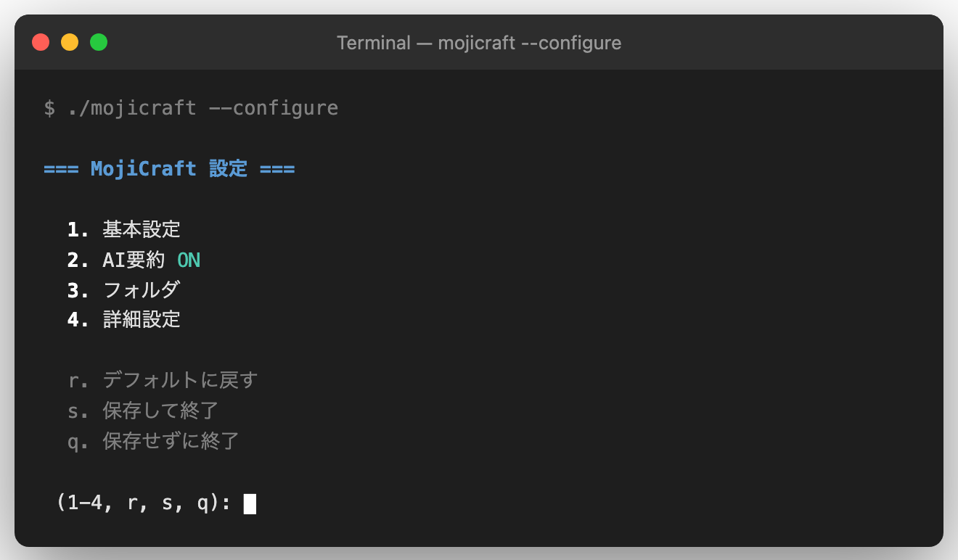958x560 pixels.
Task: Click the red close window button
Action: click(x=41, y=43)
